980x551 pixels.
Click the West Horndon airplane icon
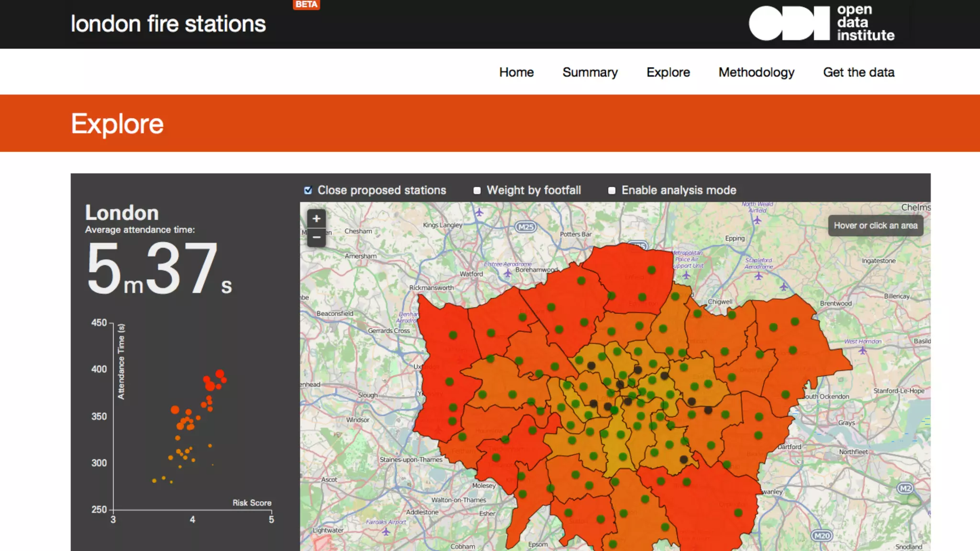pos(862,350)
